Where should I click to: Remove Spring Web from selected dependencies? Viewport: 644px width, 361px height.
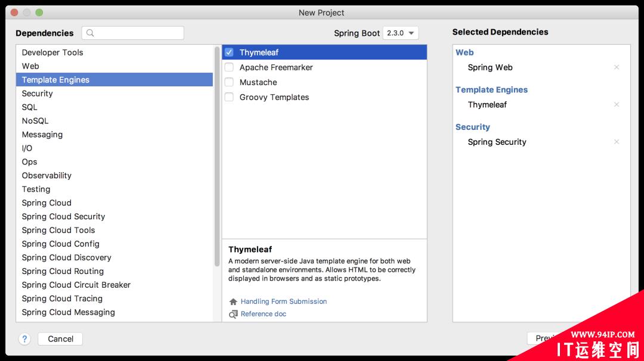[617, 67]
